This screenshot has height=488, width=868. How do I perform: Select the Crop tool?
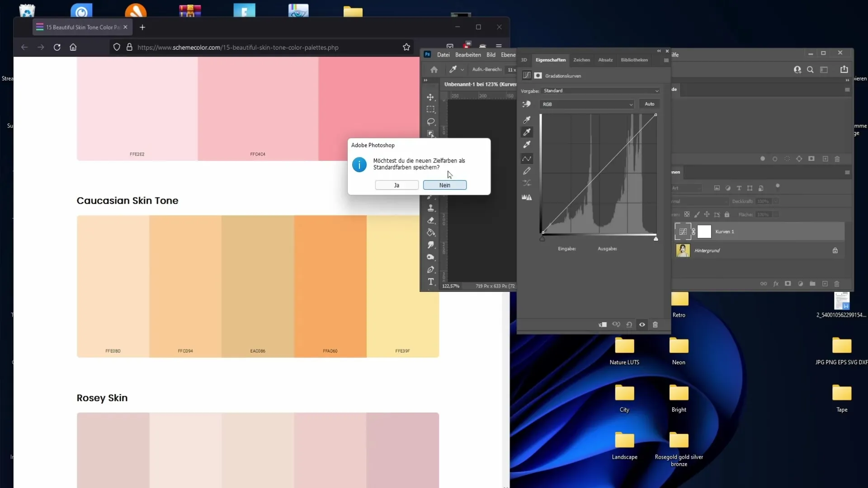(432, 134)
